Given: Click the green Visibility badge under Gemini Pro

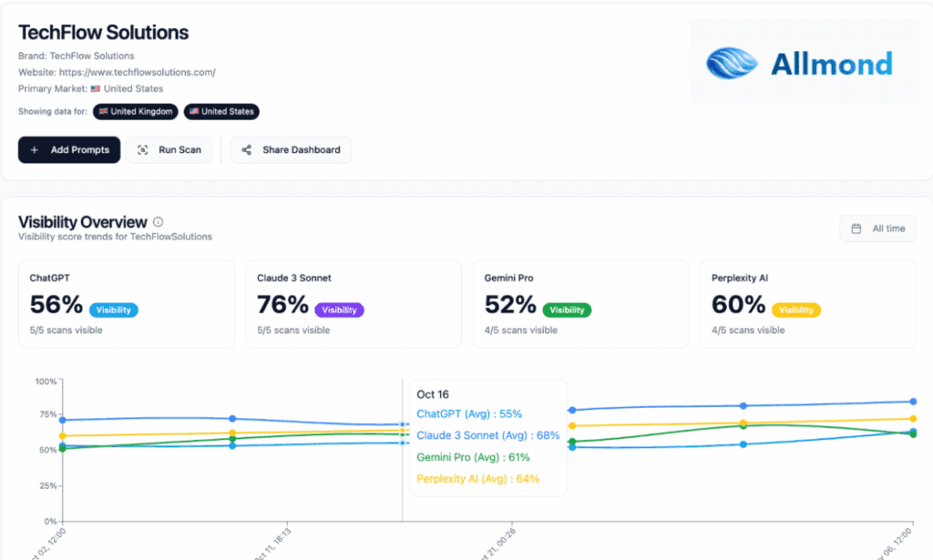Looking at the screenshot, I should (567, 310).
